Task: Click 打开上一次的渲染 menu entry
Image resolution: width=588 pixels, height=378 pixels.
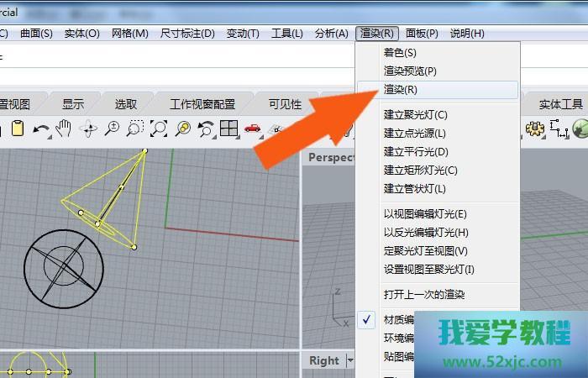Action: click(x=424, y=295)
